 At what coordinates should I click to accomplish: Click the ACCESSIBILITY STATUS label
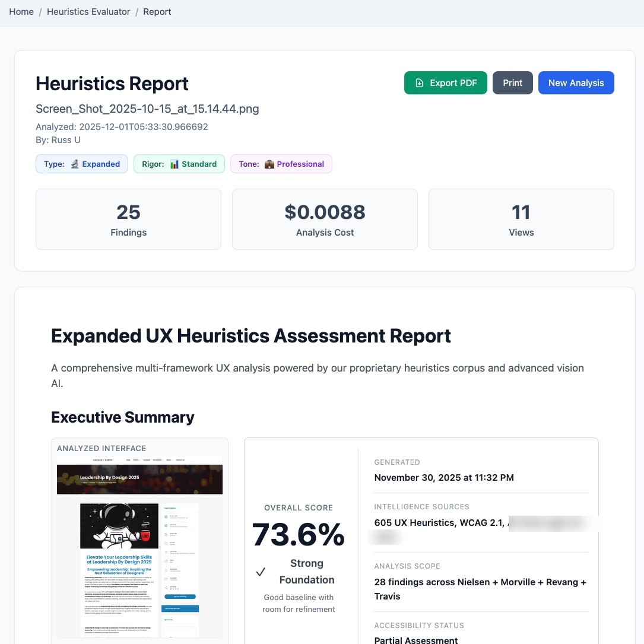[419, 626]
